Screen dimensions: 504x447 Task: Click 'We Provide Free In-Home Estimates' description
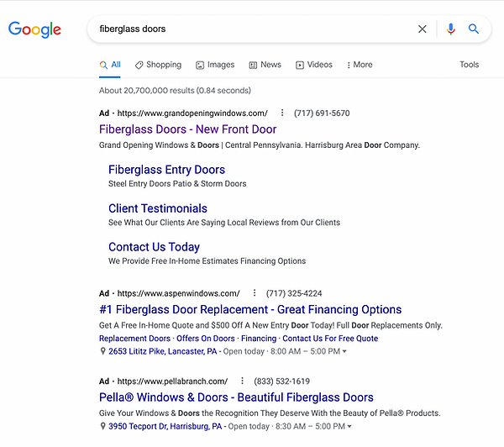pyautogui.click(x=207, y=260)
